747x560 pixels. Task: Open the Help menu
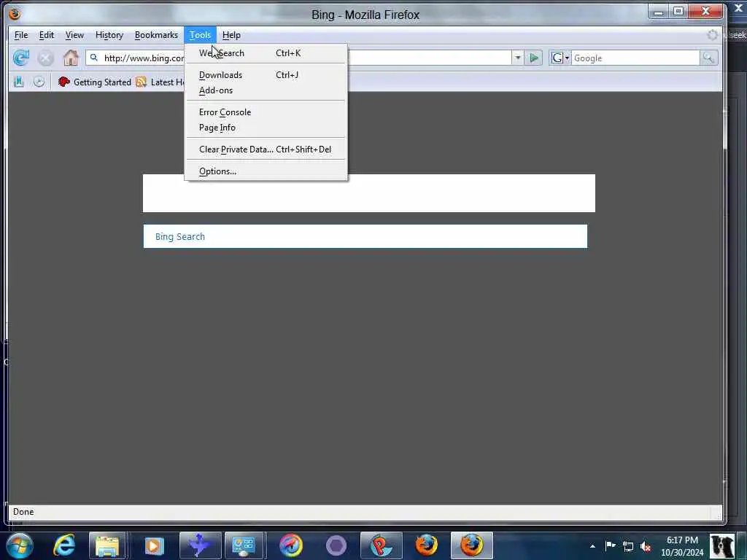[x=231, y=35]
